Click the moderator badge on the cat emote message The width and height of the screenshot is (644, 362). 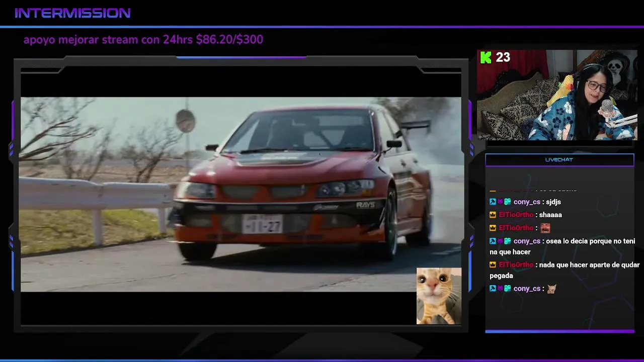tap(493, 288)
